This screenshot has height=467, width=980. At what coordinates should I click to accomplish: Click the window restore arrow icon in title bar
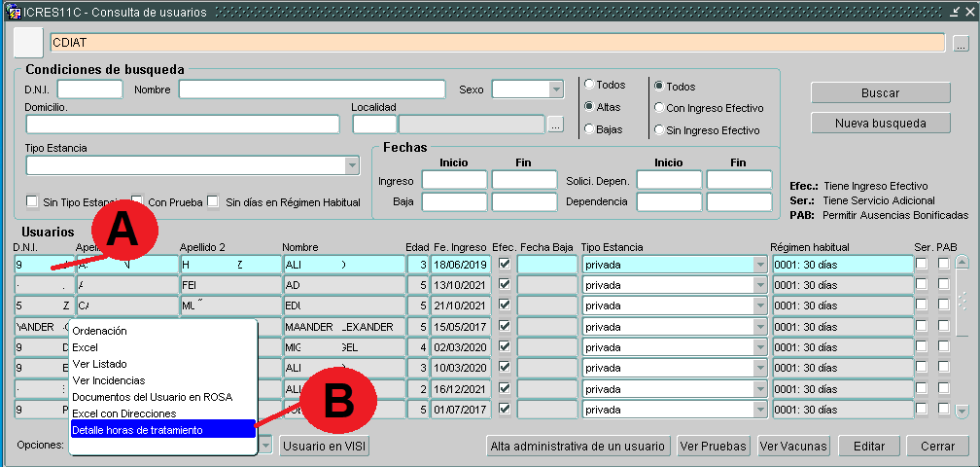tap(953, 12)
